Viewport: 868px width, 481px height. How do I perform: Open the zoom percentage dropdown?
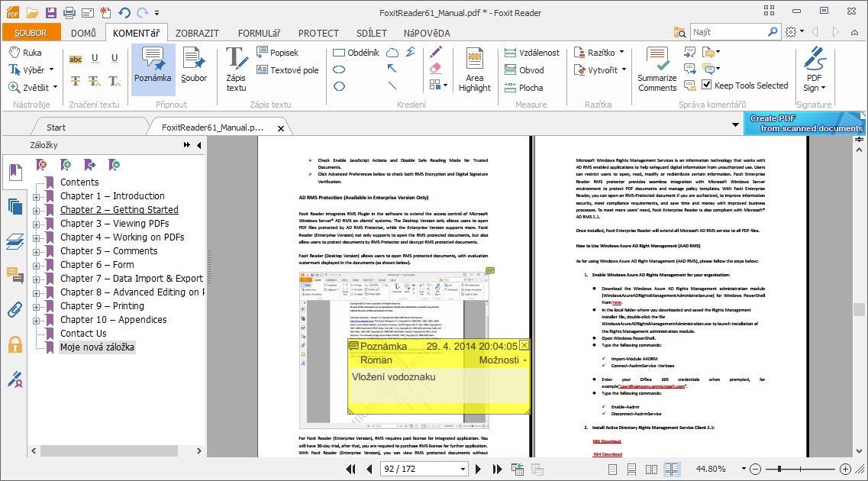point(744,469)
